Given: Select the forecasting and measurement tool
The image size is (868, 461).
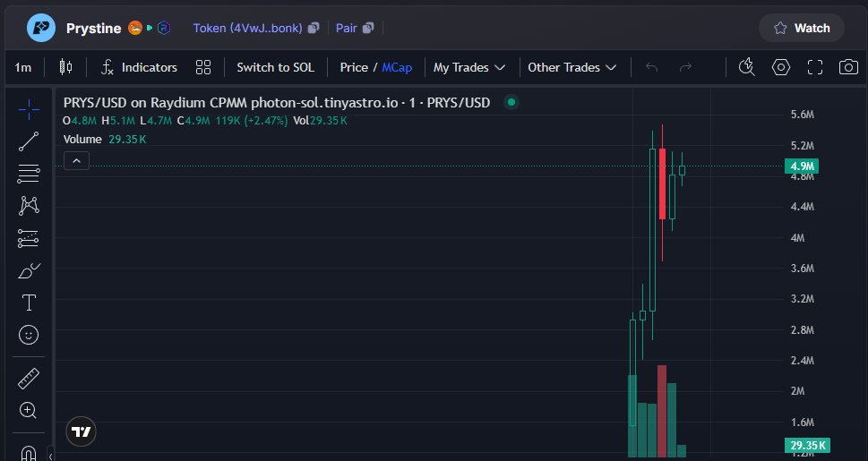Looking at the screenshot, I should pos(29,238).
